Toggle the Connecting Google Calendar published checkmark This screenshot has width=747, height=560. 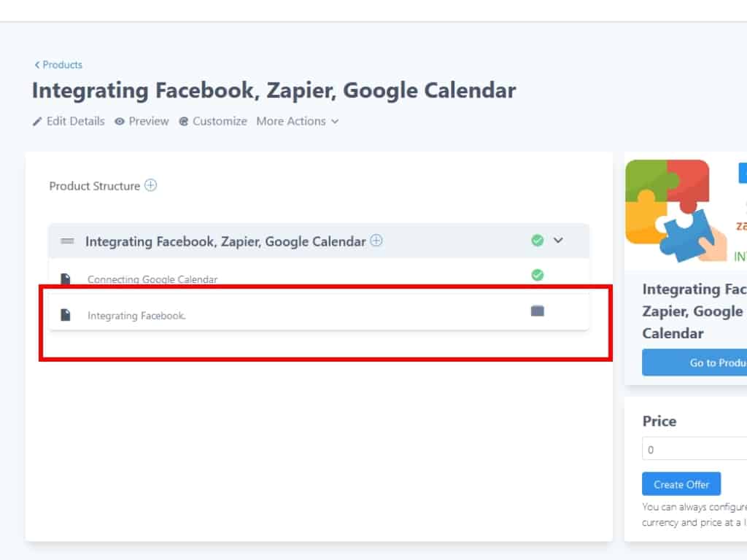click(538, 275)
